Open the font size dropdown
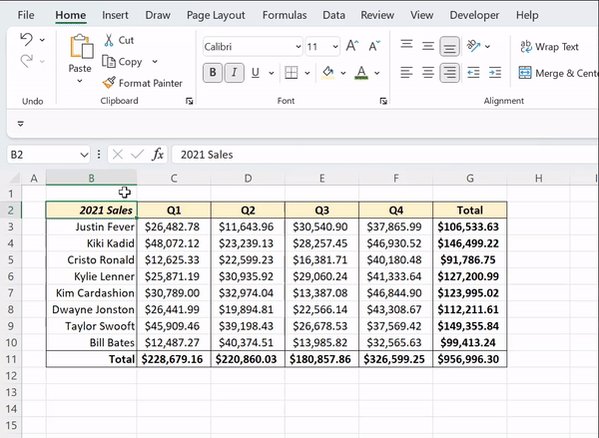This screenshot has width=599, height=438. click(x=335, y=47)
